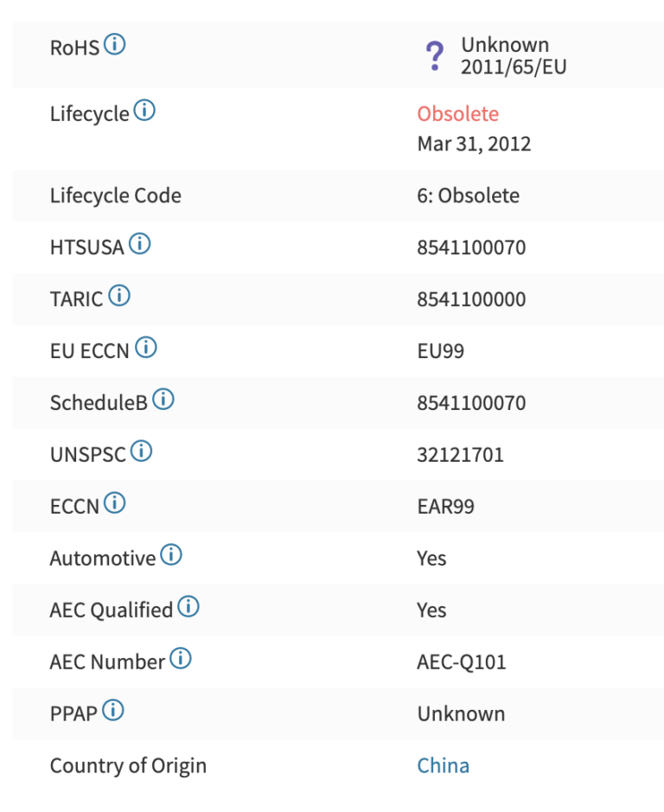Viewport: 664px width, 812px height.
Task: Click the EU ECCN info icon
Action: click(146, 348)
